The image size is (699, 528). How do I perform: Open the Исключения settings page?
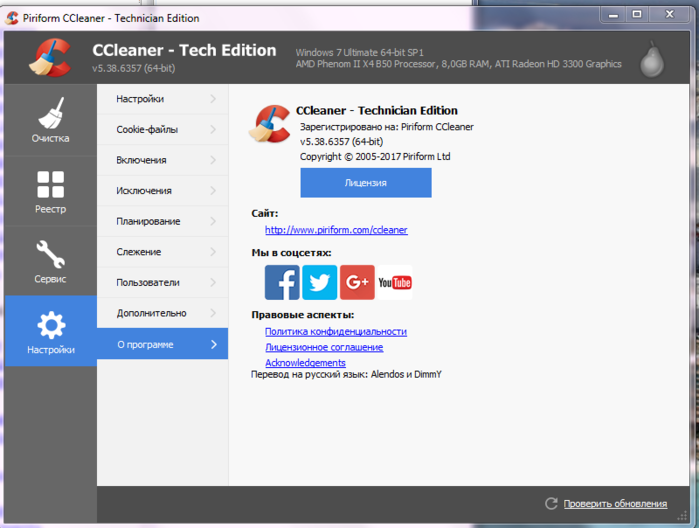click(162, 191)
